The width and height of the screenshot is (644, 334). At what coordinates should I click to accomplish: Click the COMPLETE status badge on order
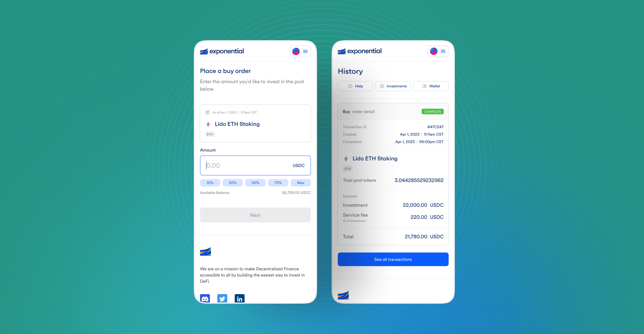pos(432,112)
